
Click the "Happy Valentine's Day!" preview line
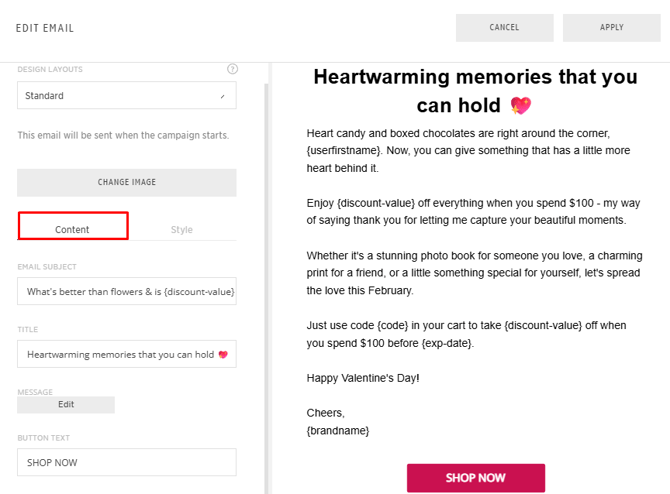363,378
